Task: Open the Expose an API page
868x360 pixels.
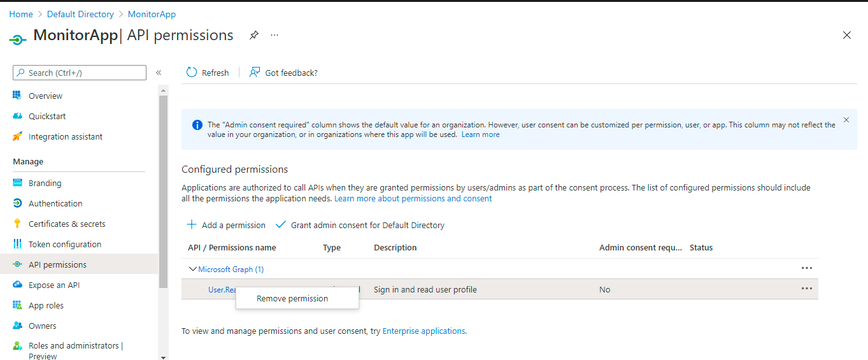Action: [55, 285]
